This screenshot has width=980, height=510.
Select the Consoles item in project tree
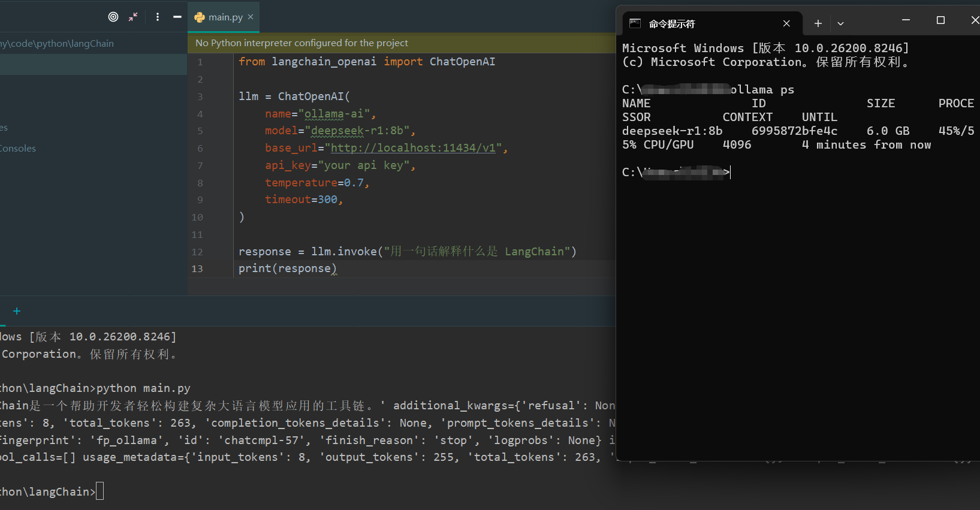tap(18, 149)
